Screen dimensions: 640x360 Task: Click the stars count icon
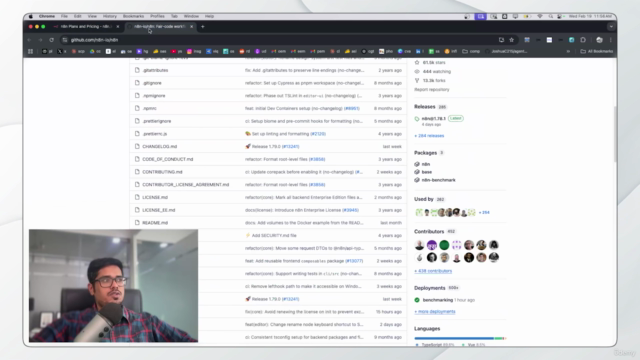(417, 62)
